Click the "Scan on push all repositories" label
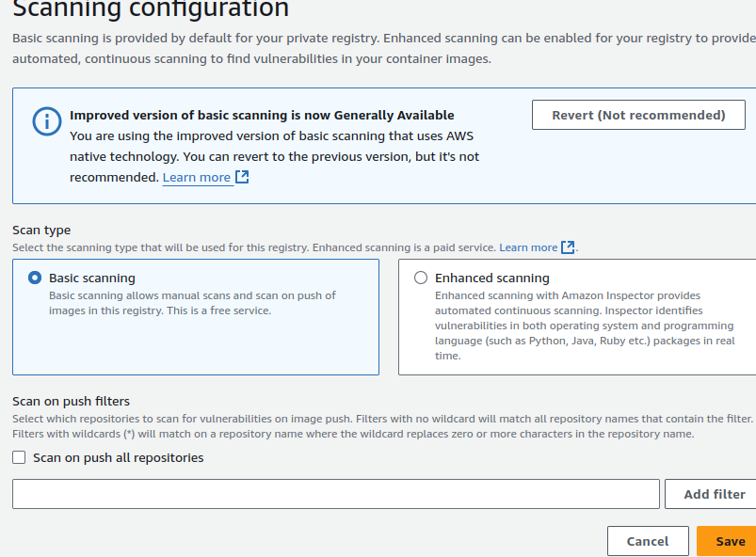756x557 pixels. coord(118,458)
